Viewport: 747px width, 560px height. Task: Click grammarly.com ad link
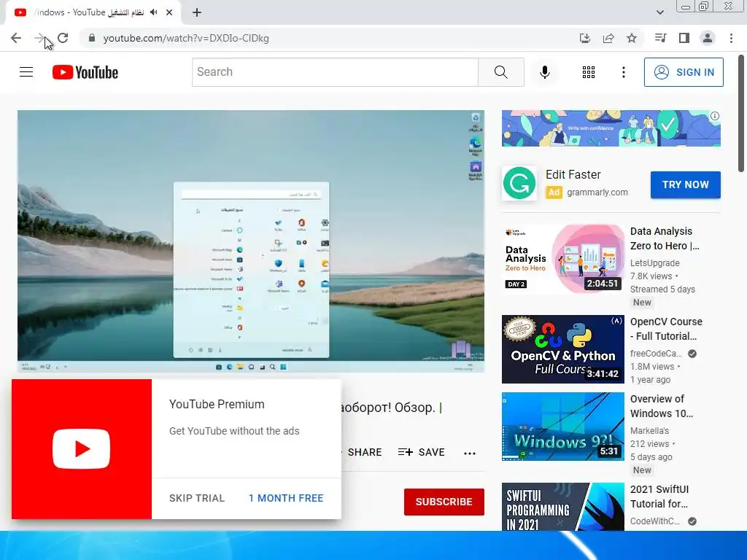coord(597,192)
